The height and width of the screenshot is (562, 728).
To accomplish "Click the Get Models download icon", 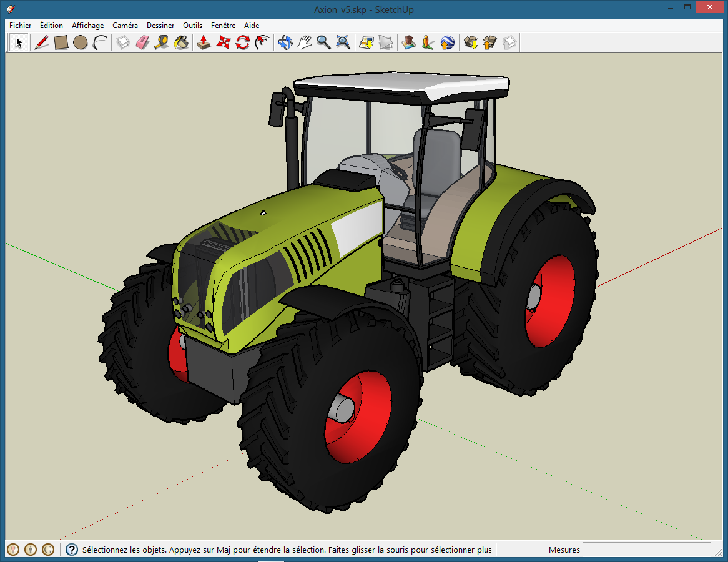I will (x=471, y=42).
